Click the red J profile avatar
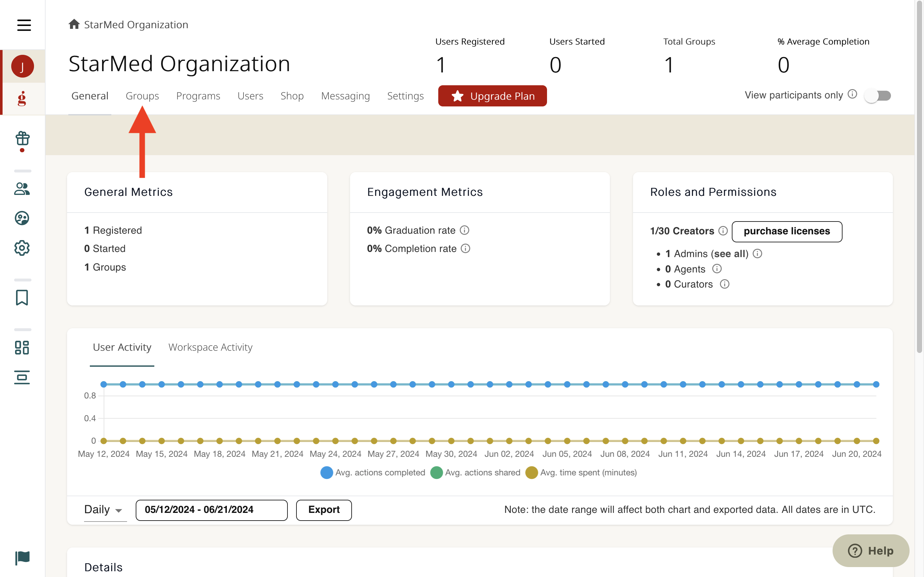The image size is (924, 577). 22,66
